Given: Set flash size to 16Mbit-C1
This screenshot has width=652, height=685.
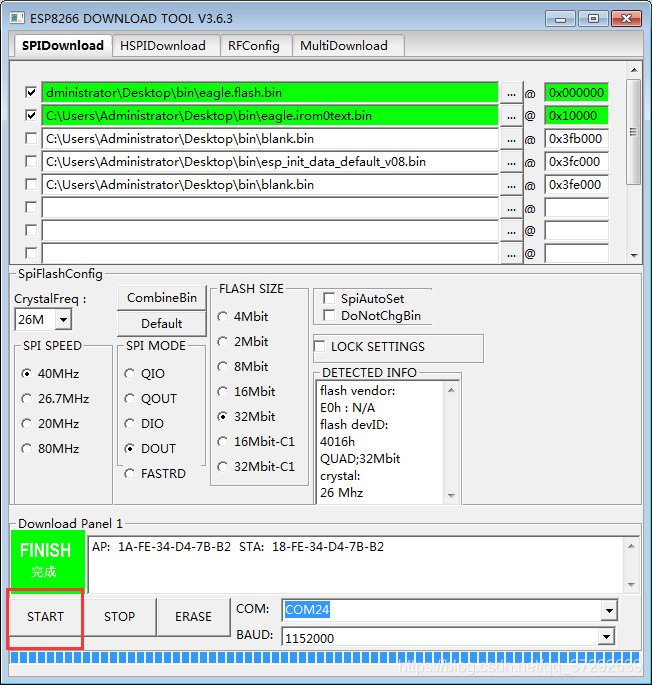Looking at the screenshot, I should (223, 442).
